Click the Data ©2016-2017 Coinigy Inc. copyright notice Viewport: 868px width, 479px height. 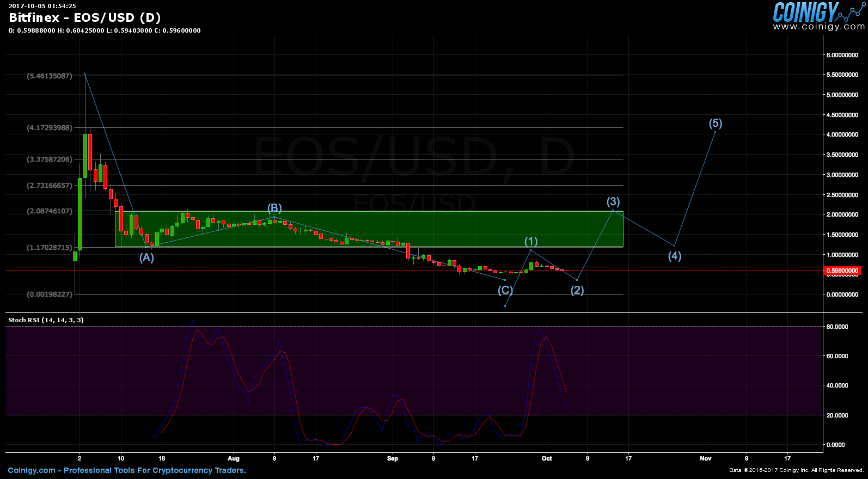(797, 470)
